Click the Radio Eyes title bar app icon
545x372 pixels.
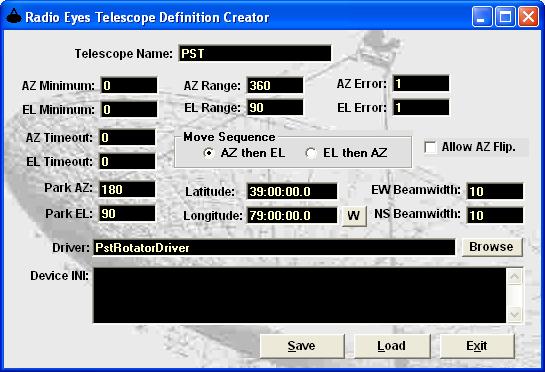(14, 16)
